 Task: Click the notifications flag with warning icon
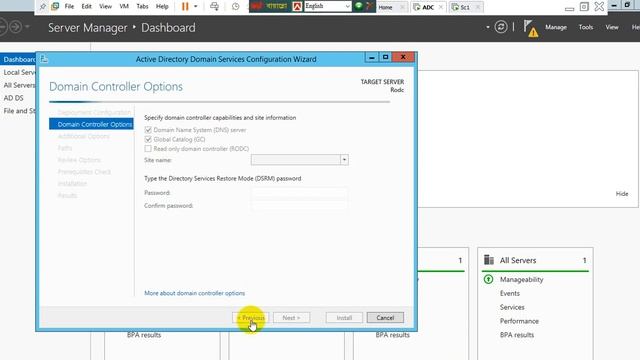[530, 28]
